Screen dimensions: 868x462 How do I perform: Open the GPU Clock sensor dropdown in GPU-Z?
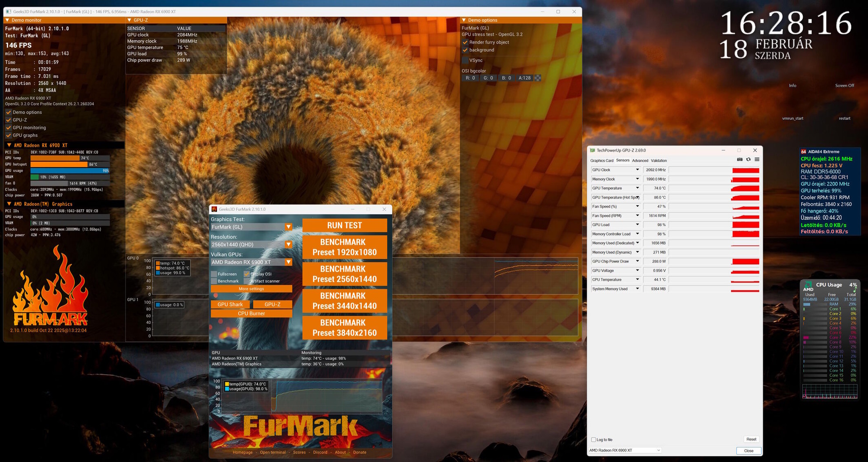tap(637, 170)
